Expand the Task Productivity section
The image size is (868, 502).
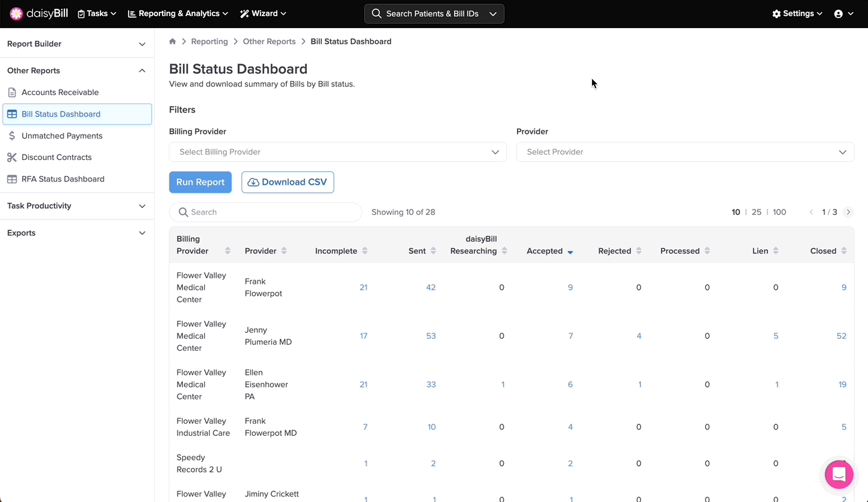coord(76,206)
